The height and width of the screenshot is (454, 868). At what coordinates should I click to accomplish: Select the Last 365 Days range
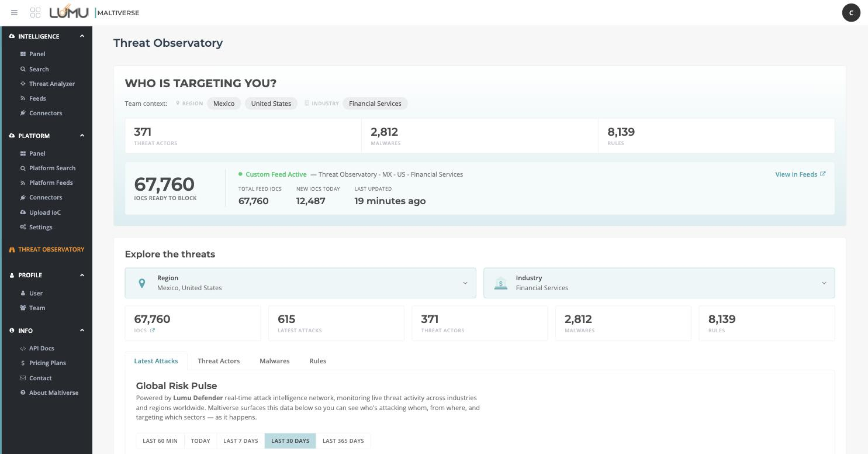coord(343,441)
